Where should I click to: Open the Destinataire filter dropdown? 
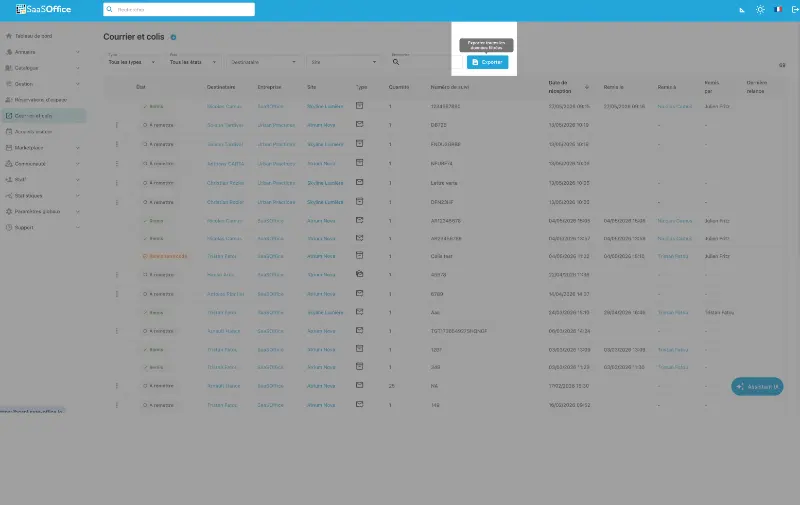[263, 62]
